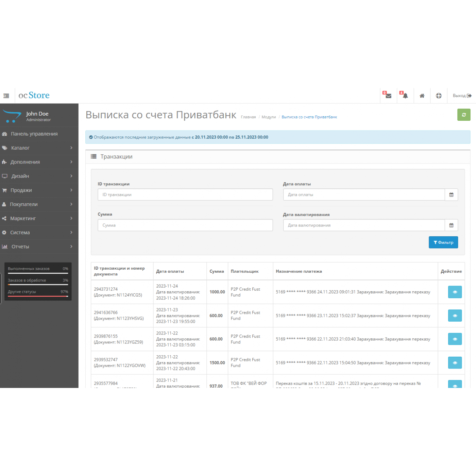View transaction 2943731274 details via eye button
This screenshot has width=476, height=476.
tap(455, 292)
